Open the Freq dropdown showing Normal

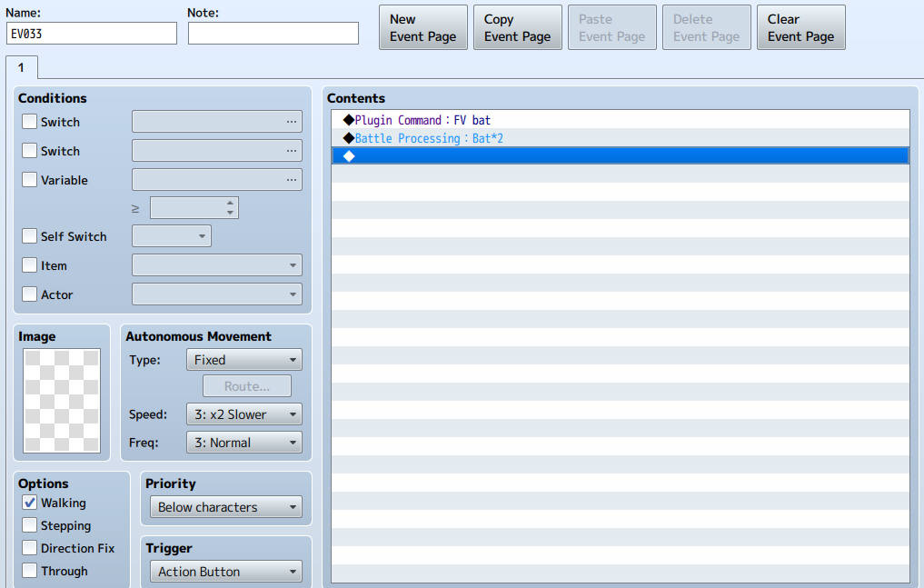click(244, 443)
